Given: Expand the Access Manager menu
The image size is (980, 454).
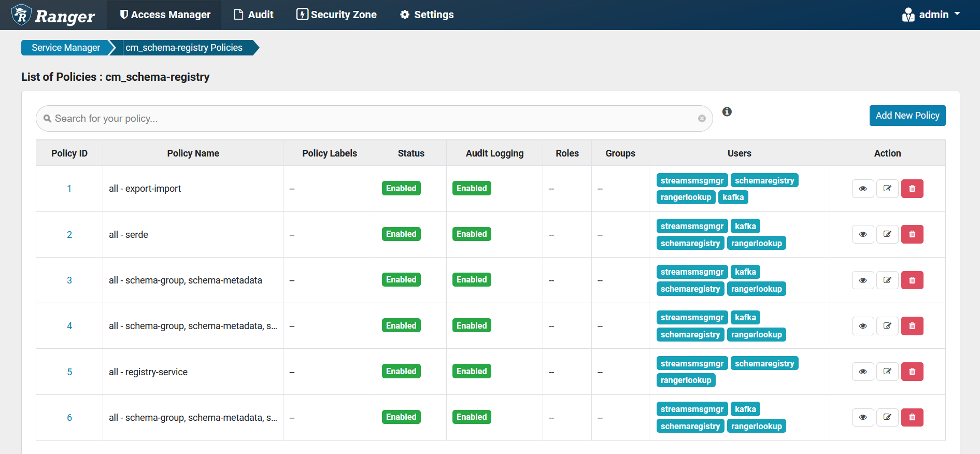Looking at the screenshot, I should pos(164,15).
